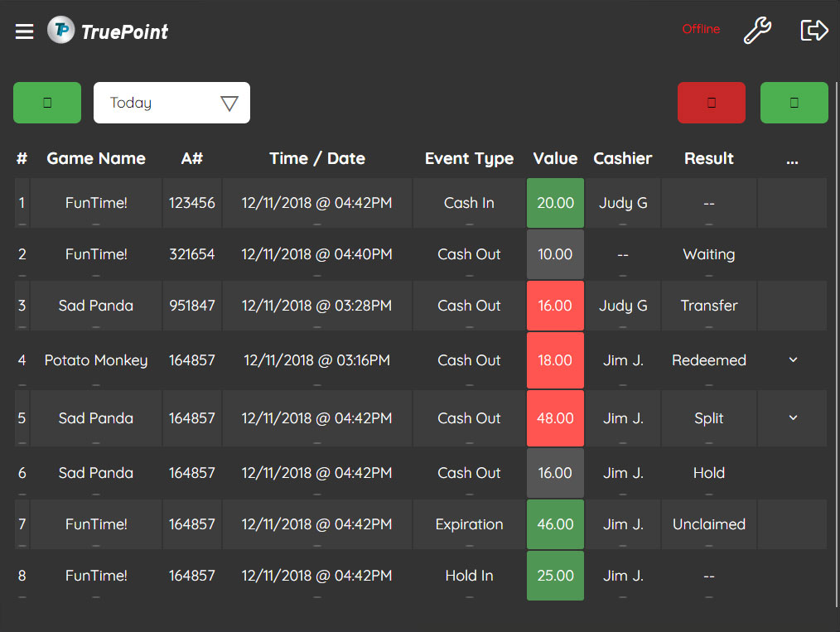Click account number 951847
The height and width of the screenshot is (632, 840).
pyautogui.click(x=191, y=306)
